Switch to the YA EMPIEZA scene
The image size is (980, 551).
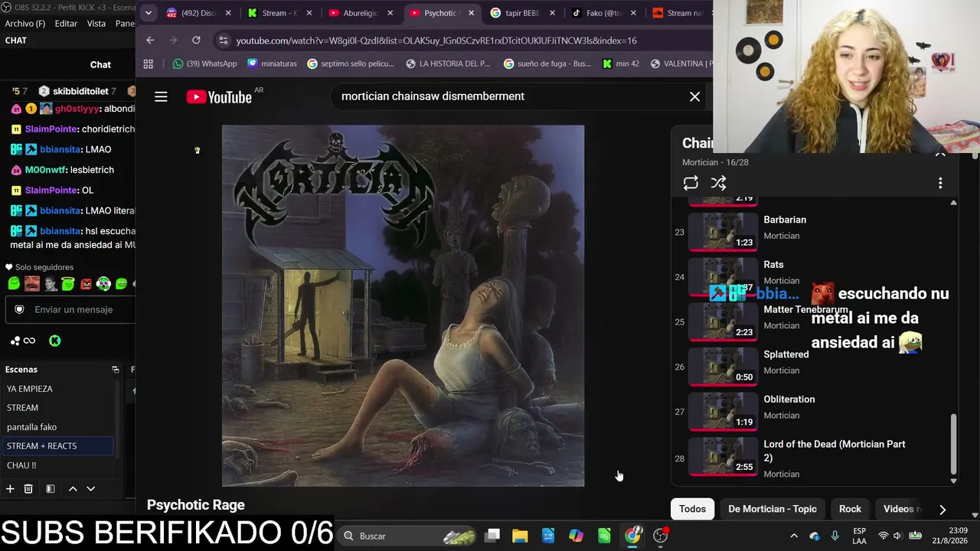pyautogui.click(x=58, y=389)
